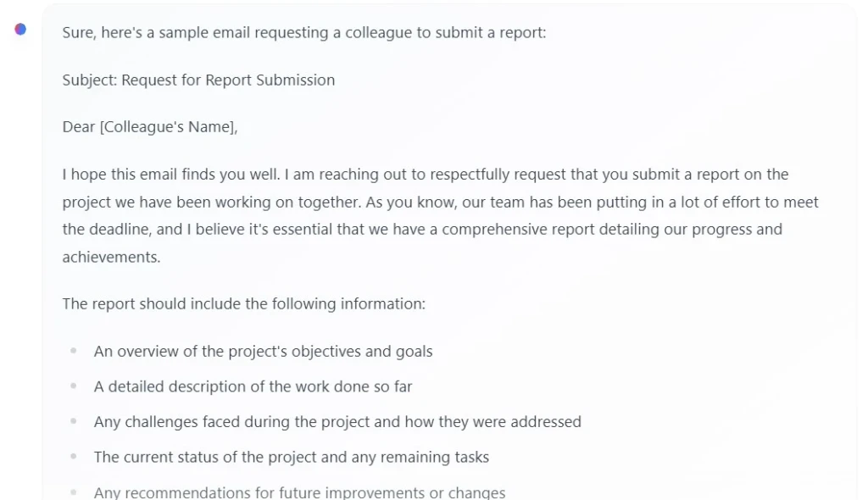Click the 'Subject: Request for Report Submission' line
This screenshot has width=868, height=500.
[x=198, y=81]
